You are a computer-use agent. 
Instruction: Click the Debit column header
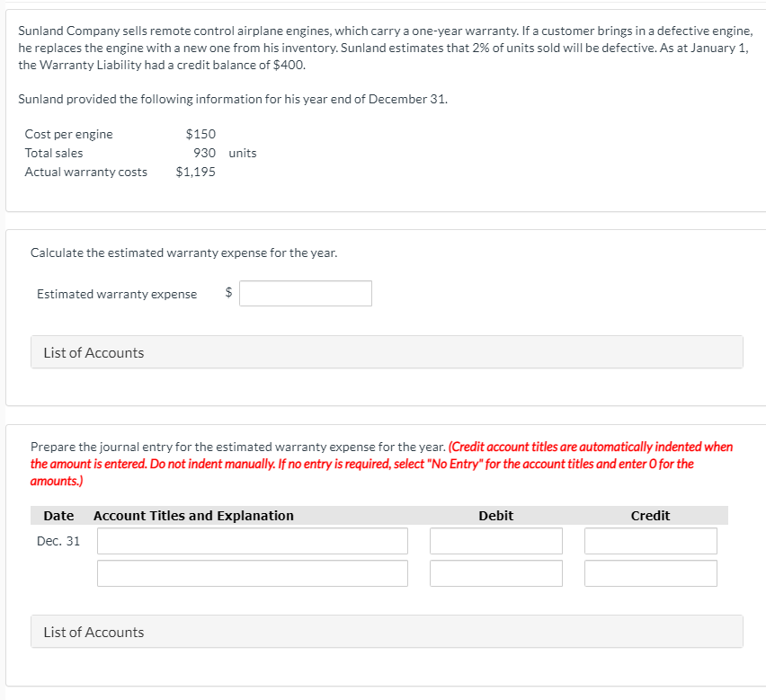pos(496,516)
